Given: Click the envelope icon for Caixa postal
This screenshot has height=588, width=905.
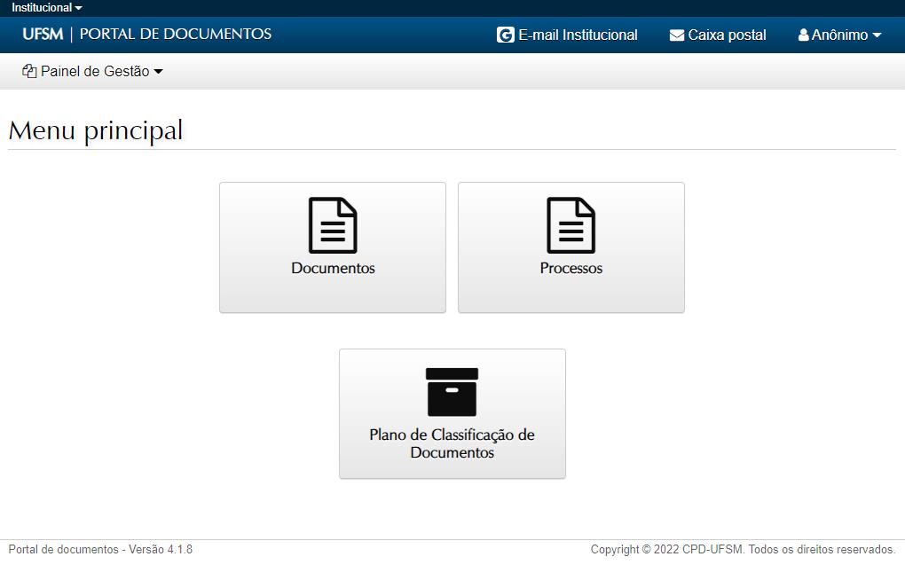Looking at the screenshot, I should click(x=677, y=35).
